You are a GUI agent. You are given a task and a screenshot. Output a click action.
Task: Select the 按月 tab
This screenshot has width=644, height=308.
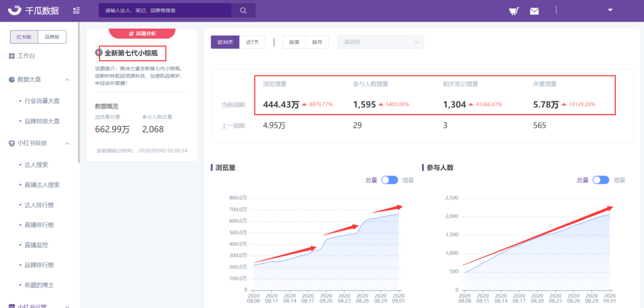point(317,42)
